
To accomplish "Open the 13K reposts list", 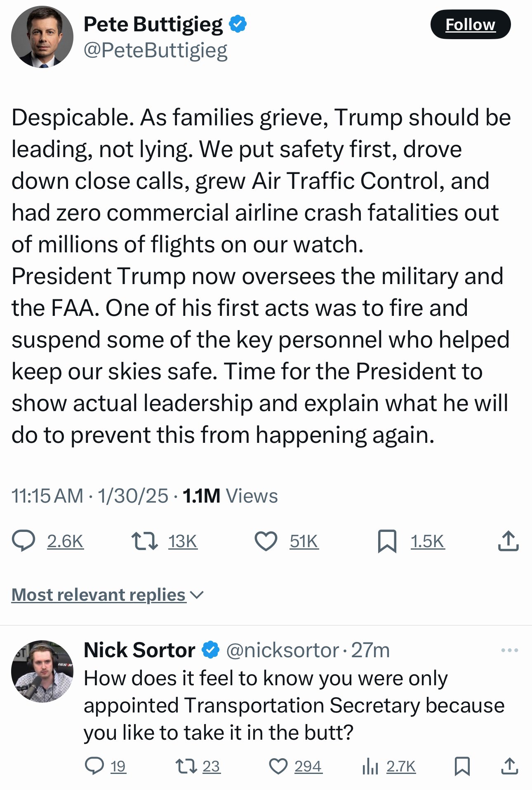I will (183, 541).
